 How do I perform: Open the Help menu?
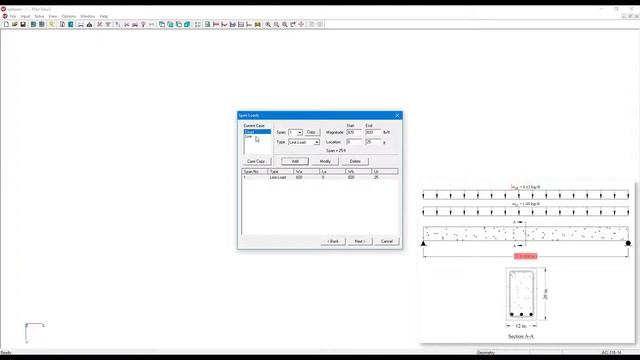104,16
